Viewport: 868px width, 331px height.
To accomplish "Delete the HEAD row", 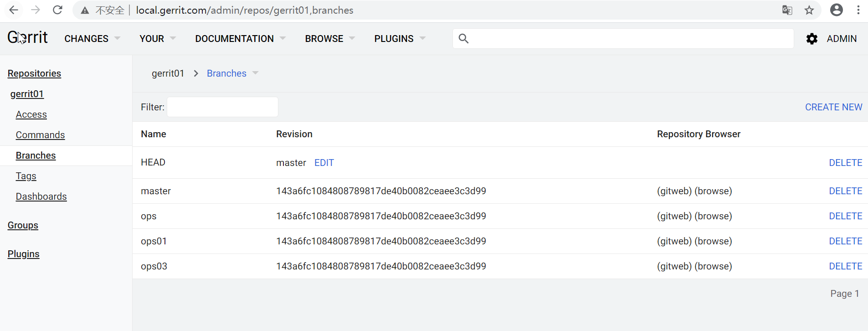I will click(846, 163).
